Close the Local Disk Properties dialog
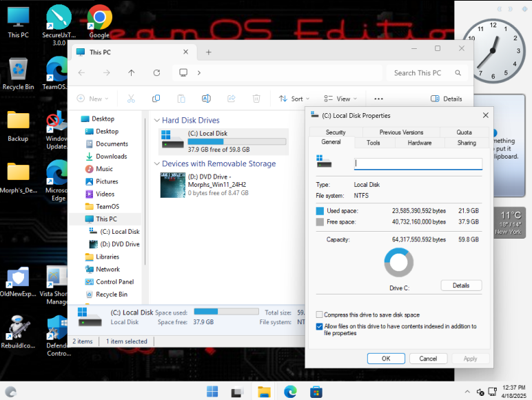Viewport: 532px width, 400px height. [486, 115]
